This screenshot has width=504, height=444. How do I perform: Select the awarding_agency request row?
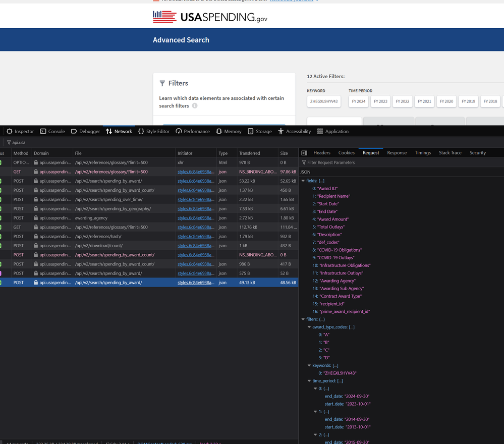click(149, 218)
